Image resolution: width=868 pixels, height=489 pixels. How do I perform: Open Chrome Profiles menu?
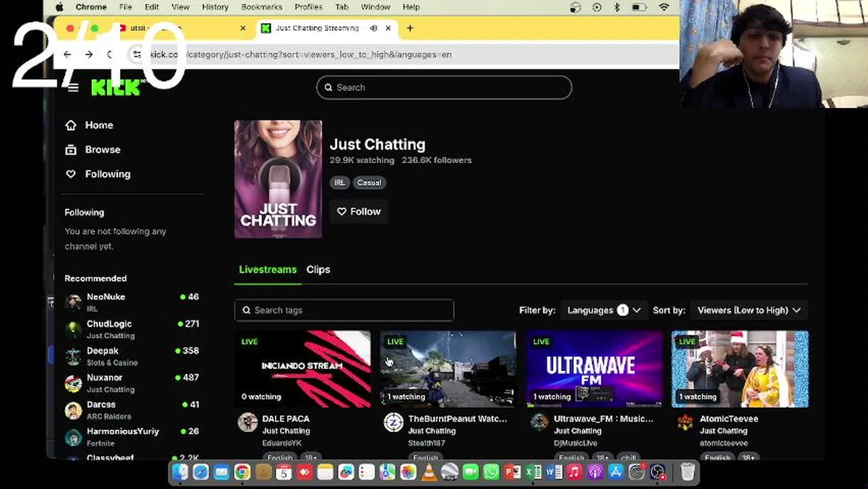point(308,7)
